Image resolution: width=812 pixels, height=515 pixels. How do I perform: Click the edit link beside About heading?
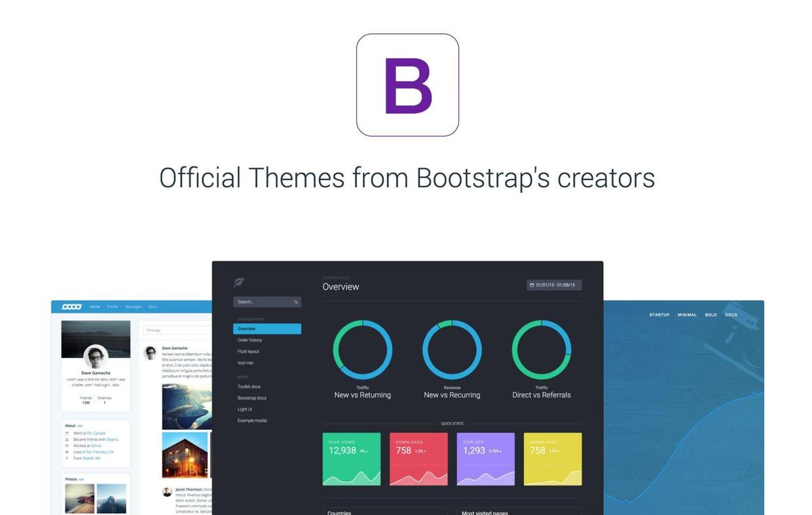point(80,426)
